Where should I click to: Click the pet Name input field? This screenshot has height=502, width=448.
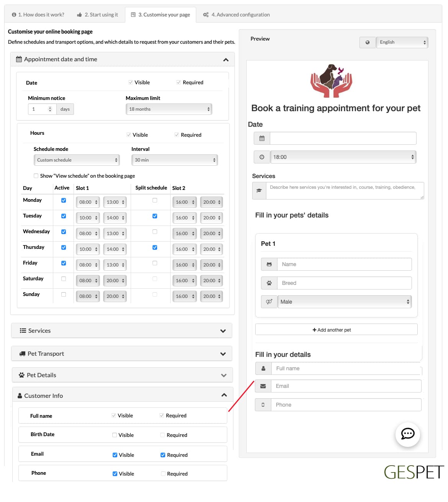click(345, 264)
